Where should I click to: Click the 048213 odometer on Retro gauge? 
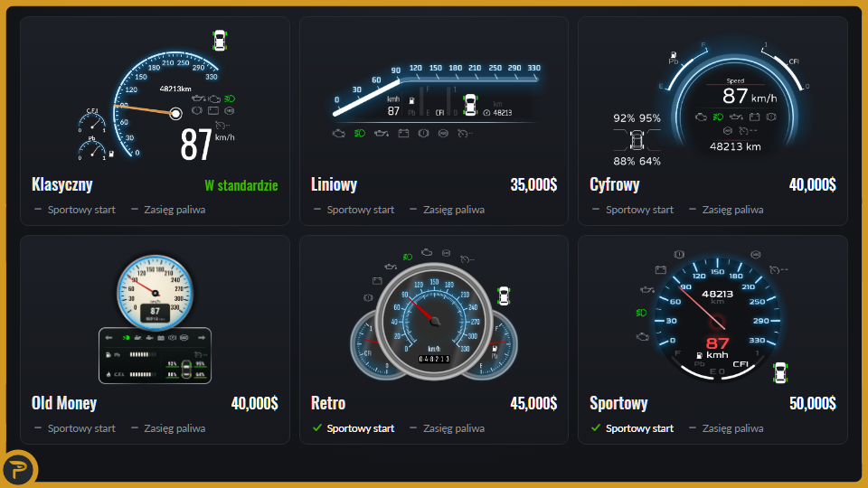434,359
